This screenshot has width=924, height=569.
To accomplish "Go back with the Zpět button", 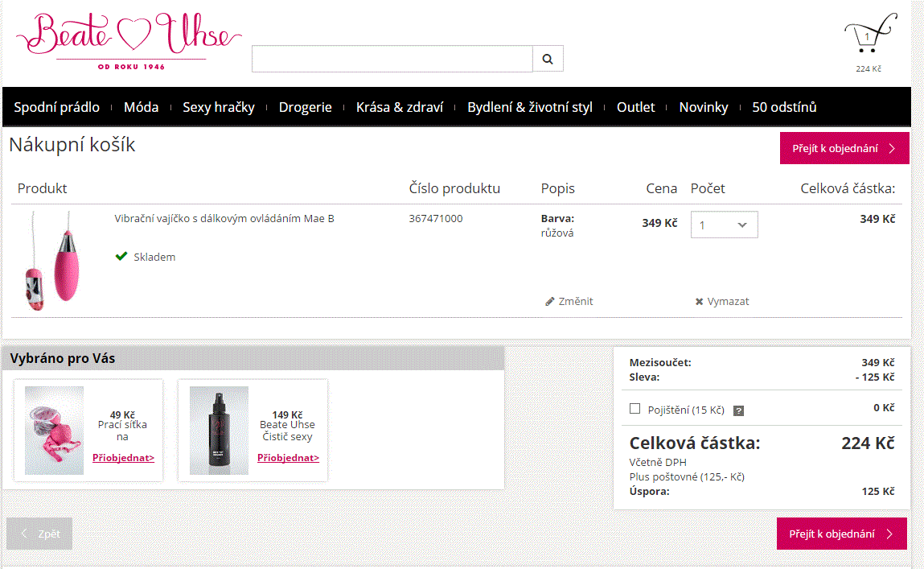I will (x=39, y=534).
